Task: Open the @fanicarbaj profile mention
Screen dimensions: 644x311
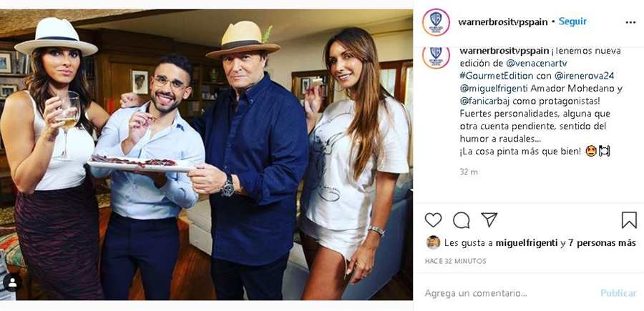Action: [483, 102]
